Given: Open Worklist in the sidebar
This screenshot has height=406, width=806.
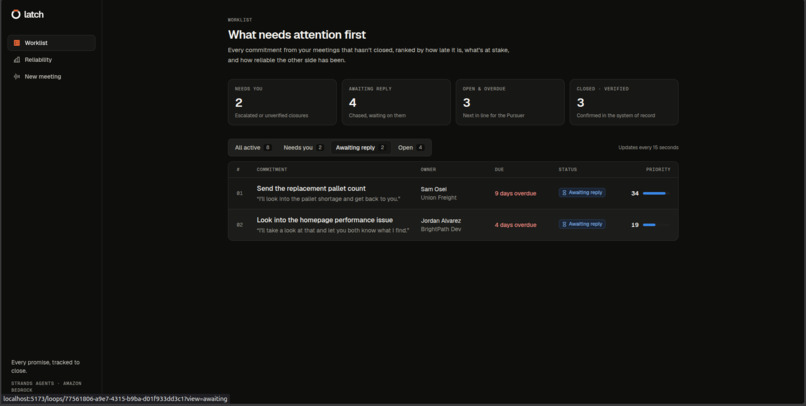Looking at the screenshot, I should 51,43.
